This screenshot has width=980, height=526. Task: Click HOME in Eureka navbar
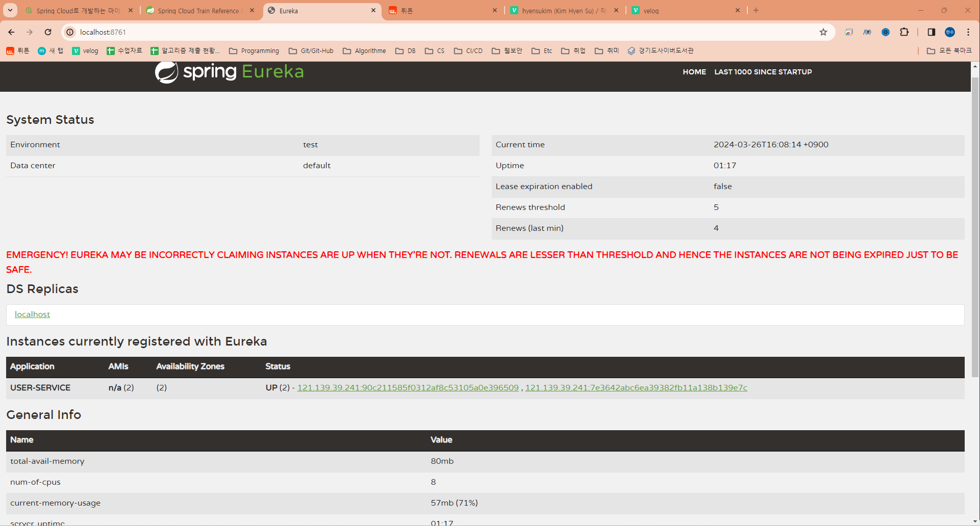[694, 72]
